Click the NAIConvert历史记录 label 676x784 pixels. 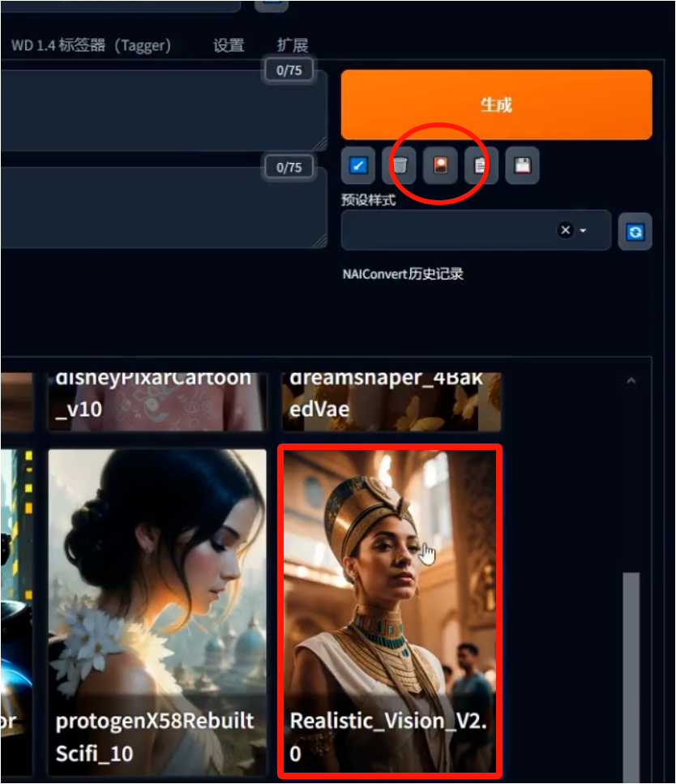click(x=403, y=274)
